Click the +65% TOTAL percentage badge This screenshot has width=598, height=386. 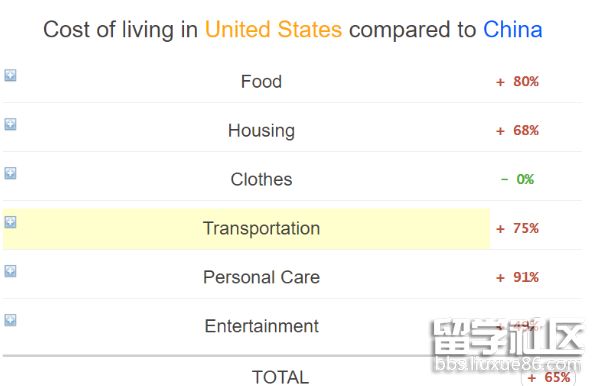point(548,378)
